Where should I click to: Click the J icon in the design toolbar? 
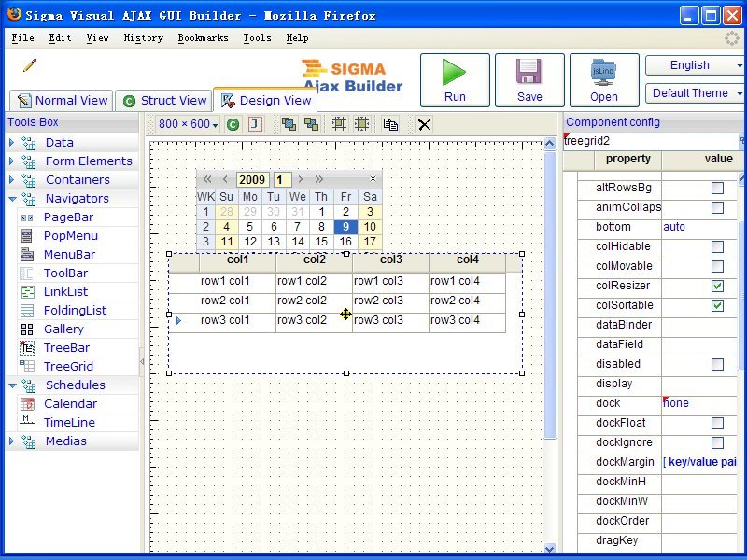click(253, 124)
